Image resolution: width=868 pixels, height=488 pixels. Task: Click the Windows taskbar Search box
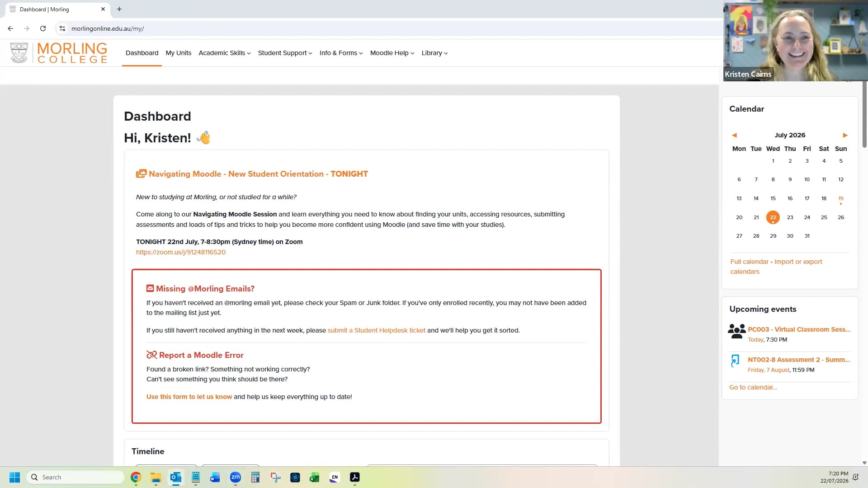click(75, 477)
